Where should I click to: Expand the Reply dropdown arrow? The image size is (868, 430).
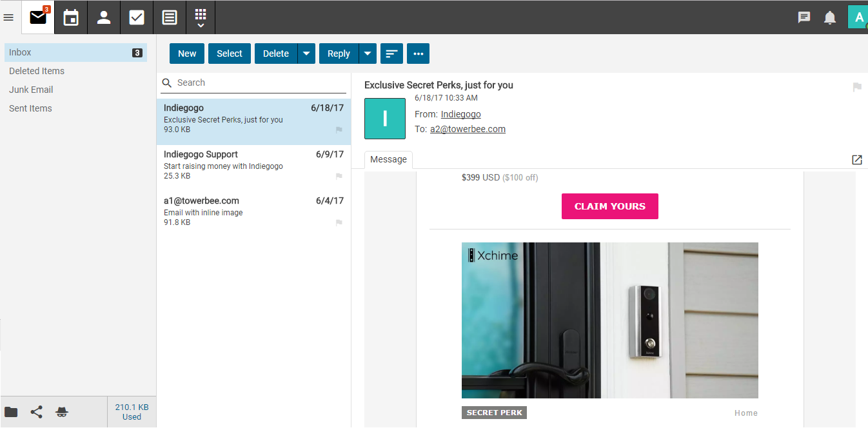(x=367, y=54)
